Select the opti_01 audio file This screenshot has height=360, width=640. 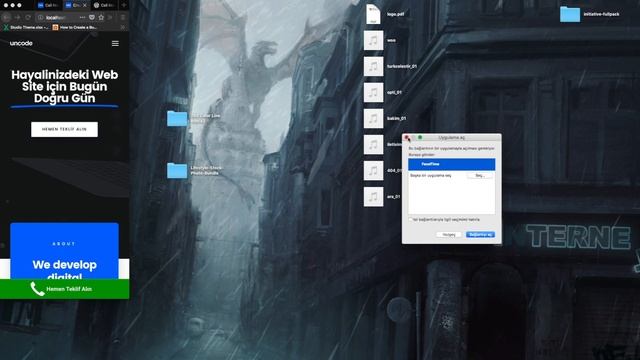click(373, 93)
